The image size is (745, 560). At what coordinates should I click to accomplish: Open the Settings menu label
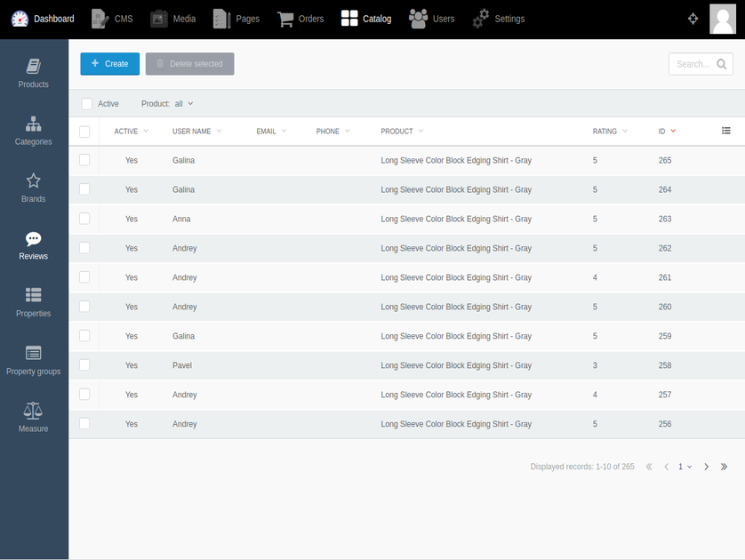click(x=509, y=19)
